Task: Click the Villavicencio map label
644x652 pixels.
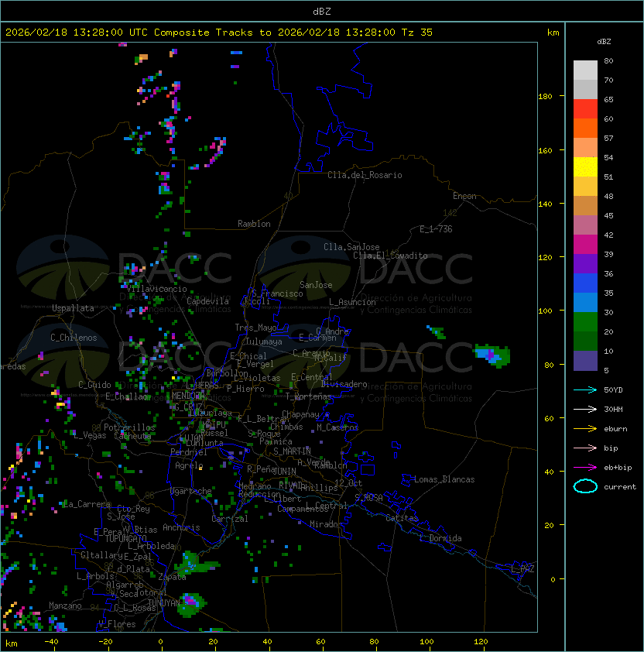Action: pos(156,289)
